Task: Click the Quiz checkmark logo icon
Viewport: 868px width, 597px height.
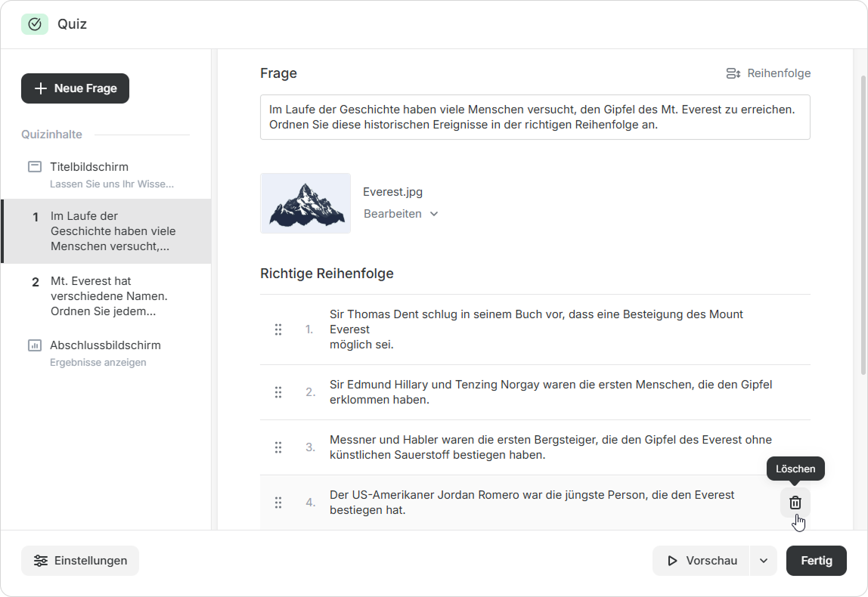Action: click(35, 24)
